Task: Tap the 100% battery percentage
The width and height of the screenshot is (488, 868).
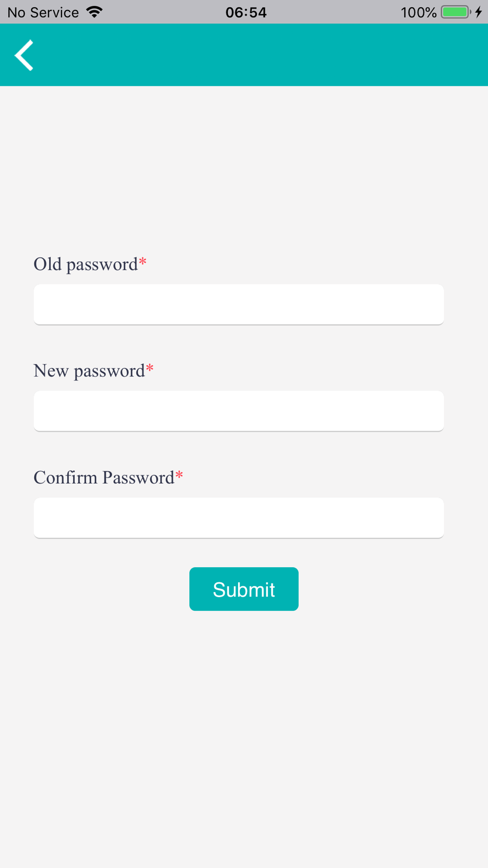Action: coord(418,12)
